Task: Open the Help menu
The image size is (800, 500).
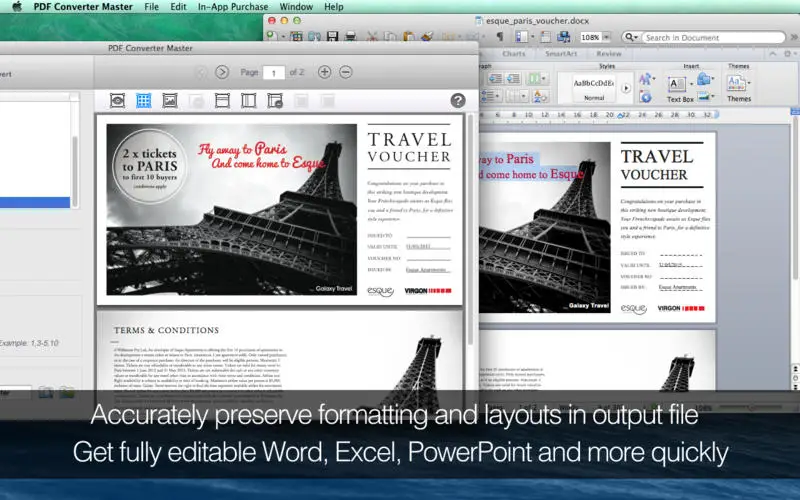Action: (x=334, y=7)
